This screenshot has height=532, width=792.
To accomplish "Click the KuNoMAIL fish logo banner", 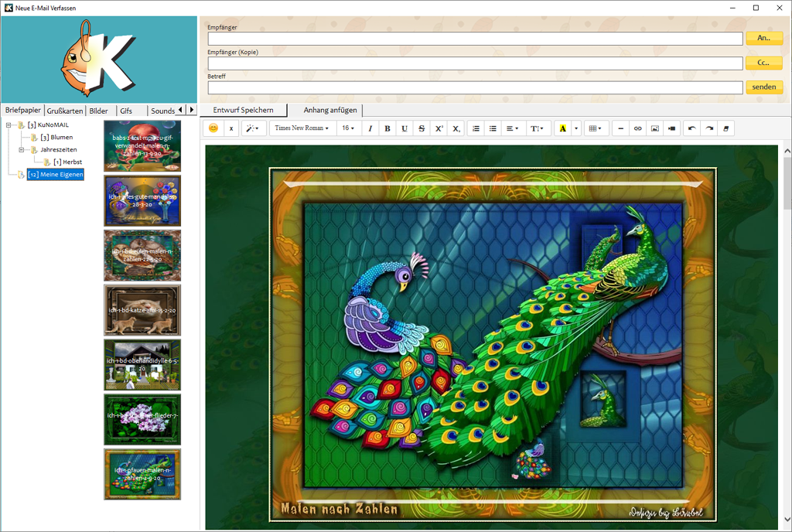I will (99, 60).
